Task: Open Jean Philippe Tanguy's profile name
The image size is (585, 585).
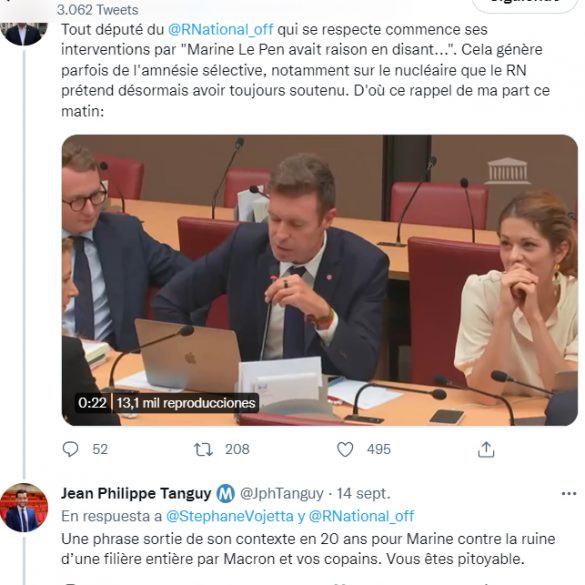Action: (136, 494)
